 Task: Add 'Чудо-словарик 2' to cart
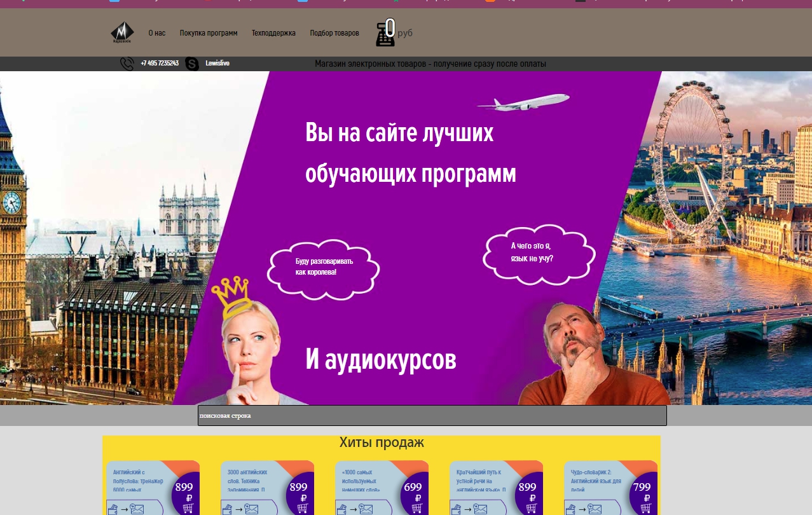pos(646,509)
